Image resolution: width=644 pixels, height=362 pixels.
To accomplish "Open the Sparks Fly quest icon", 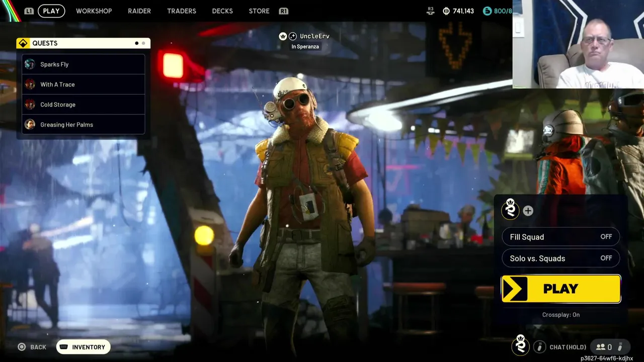I will pyautogui.click(x=30, y=64).
